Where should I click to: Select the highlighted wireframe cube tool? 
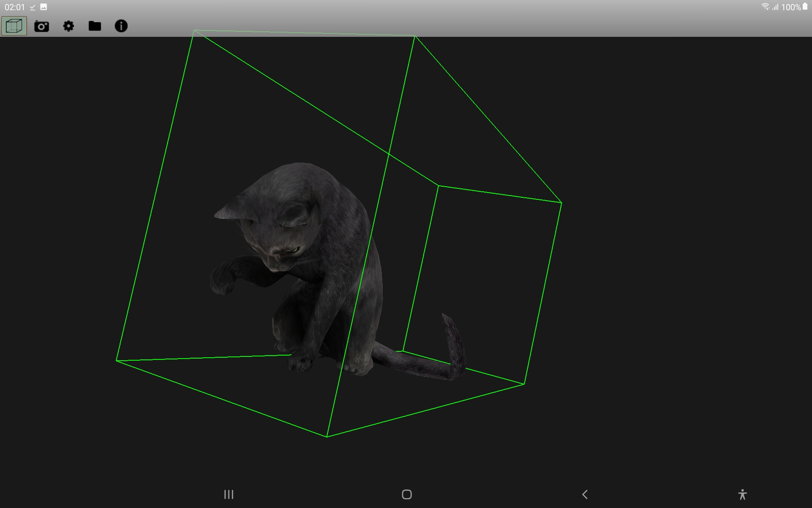[x=14, y=26]
